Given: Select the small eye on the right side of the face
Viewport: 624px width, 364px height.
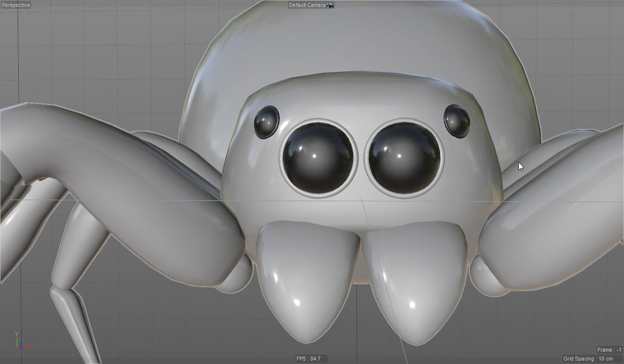Looking at the screenshot, I should pos(457,121).
